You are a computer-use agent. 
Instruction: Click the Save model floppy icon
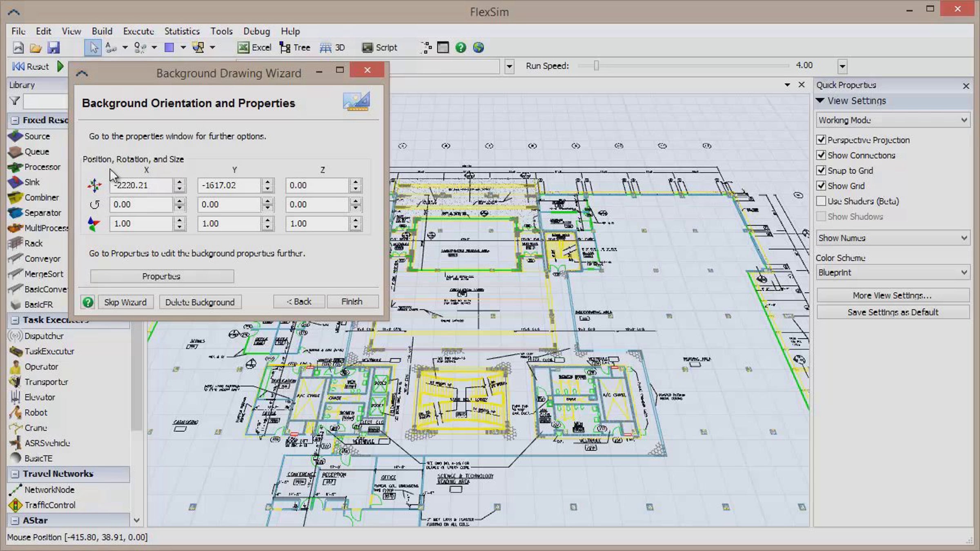53,48
